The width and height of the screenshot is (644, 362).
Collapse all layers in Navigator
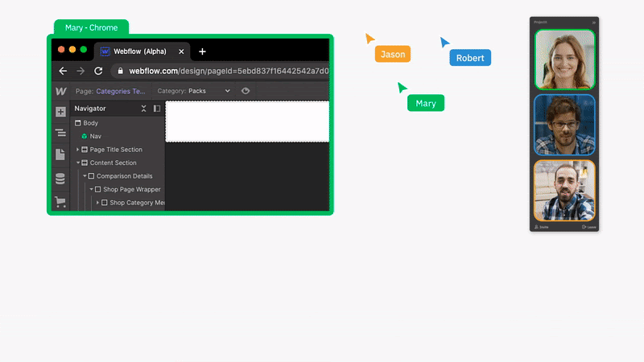tap(143, 109)
